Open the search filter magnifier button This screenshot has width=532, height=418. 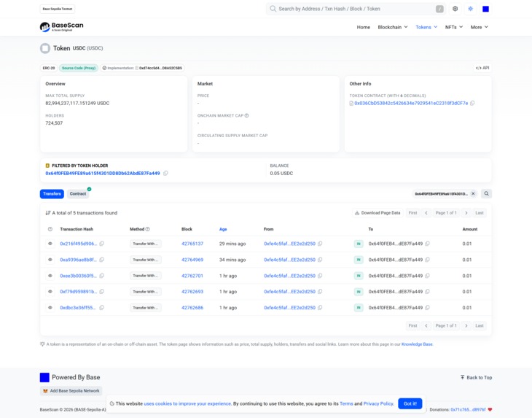tap(486, 193)
